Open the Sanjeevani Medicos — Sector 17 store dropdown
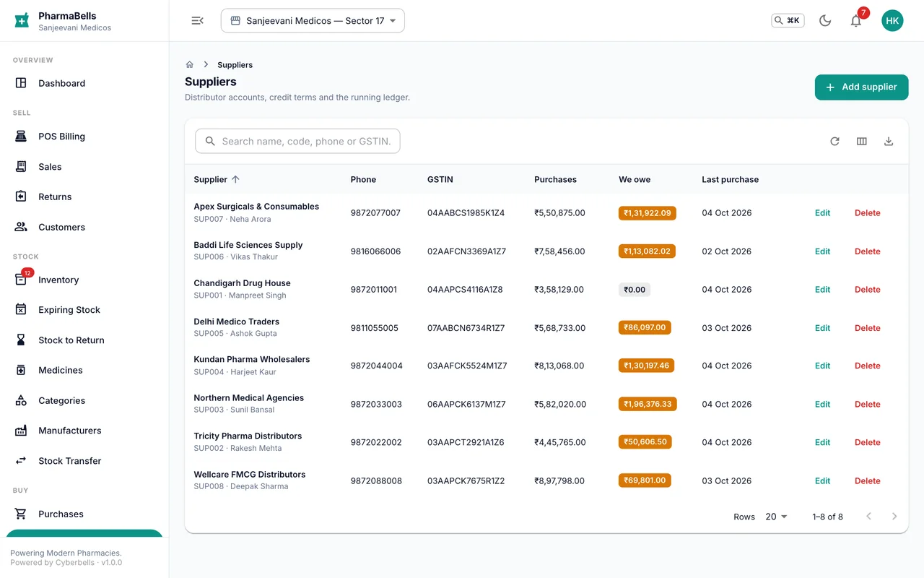Viewport: 924px width, 578px height. pos(313,20)
